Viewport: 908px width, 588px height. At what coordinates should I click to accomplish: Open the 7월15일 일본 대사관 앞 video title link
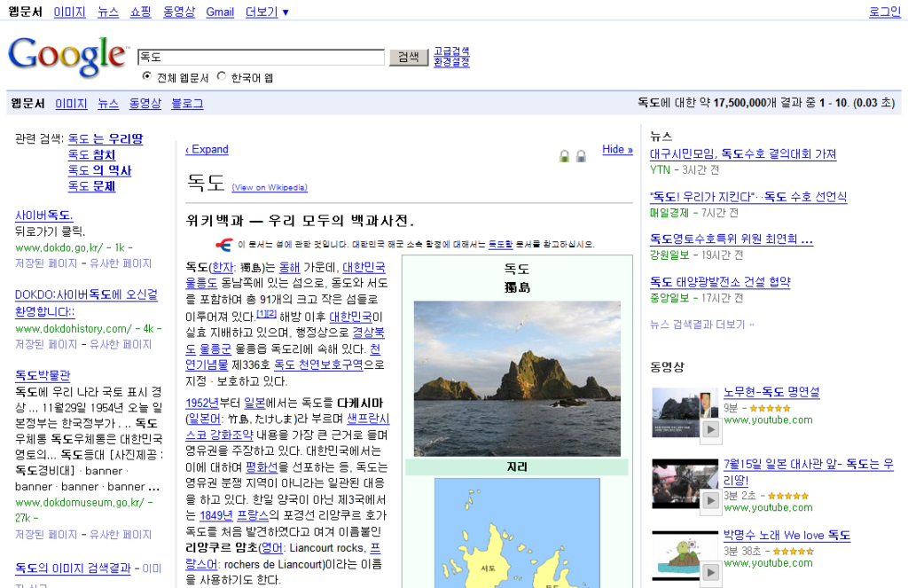click(809, 472)
